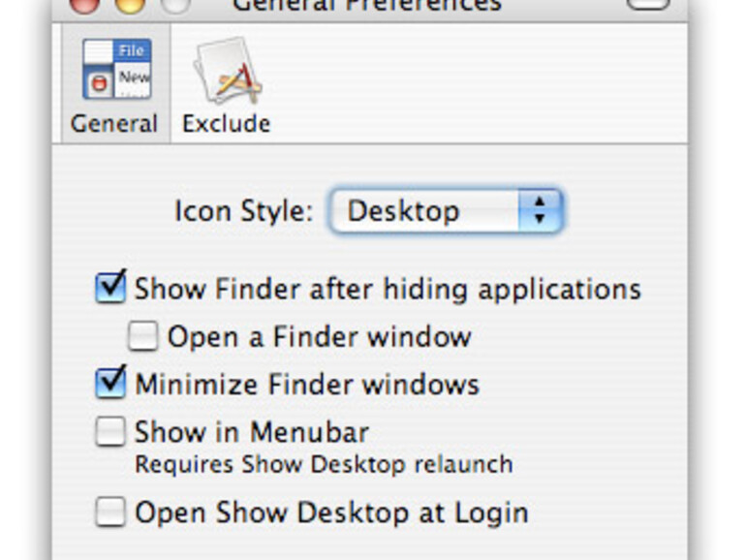Click the Open a Finder window label text
The height and width of the screenshot is (560, 746).
319,336
